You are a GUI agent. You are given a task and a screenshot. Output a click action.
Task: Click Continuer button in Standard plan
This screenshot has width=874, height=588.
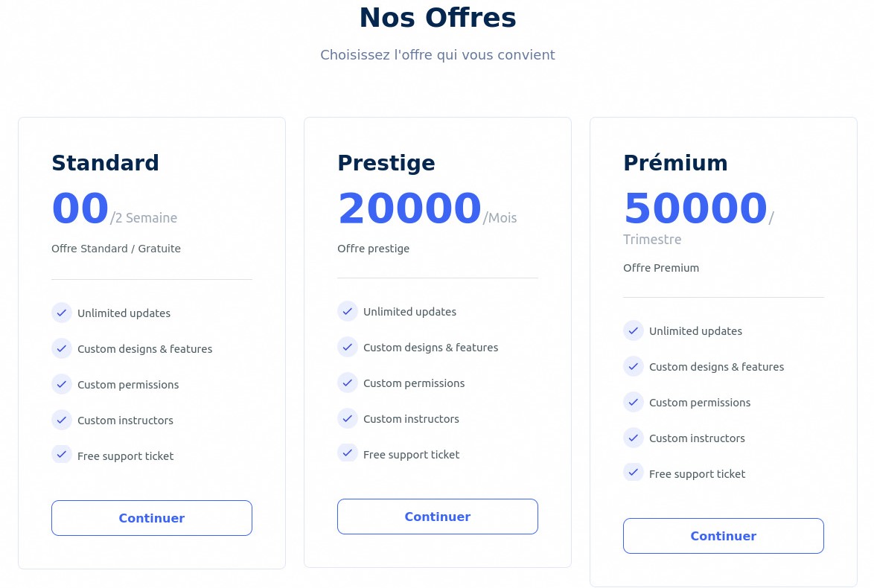click(x=151, y=518)
